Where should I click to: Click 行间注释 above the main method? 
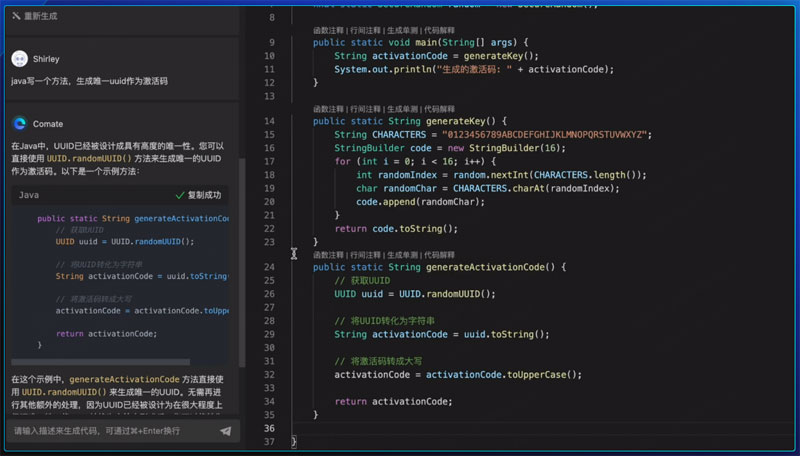click(365, 30)
